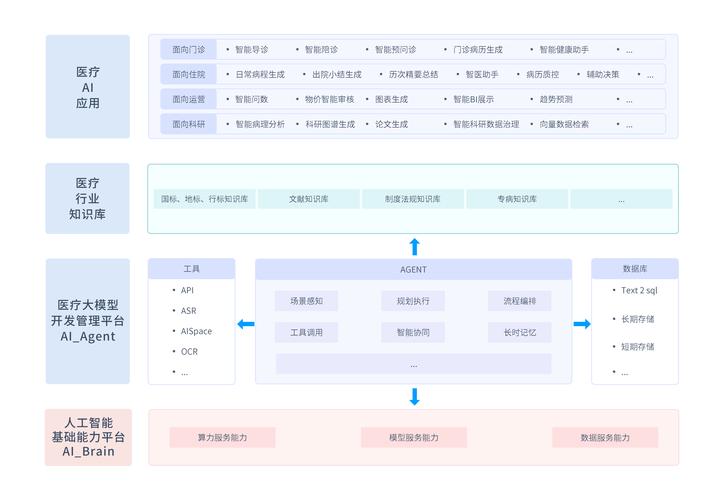This screenshot has height=500, width=724.
Task: Select the 面向门诊 row label
Action: coord(187,49)
